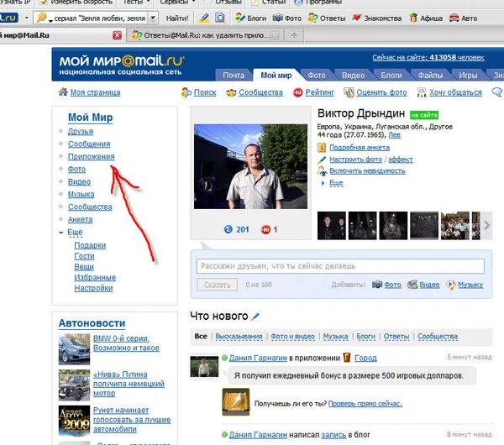Open the search field dropdown arrow
504x445 pixels.
[154, 18]
